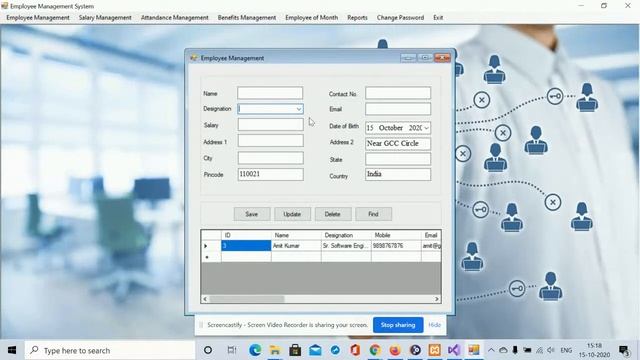Screen dimensions: 640x360
Task: Open the notification center icon
Action: 624,350
